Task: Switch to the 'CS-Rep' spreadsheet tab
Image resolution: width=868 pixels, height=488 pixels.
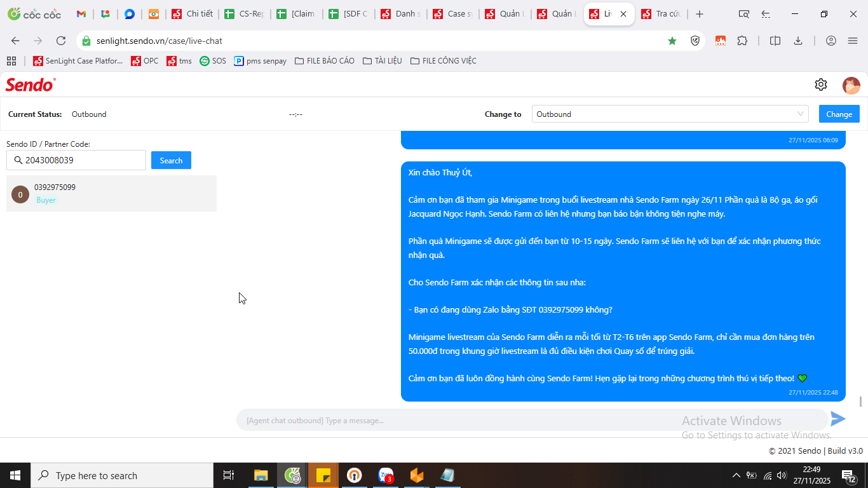Action: click(x=245, y=14)
